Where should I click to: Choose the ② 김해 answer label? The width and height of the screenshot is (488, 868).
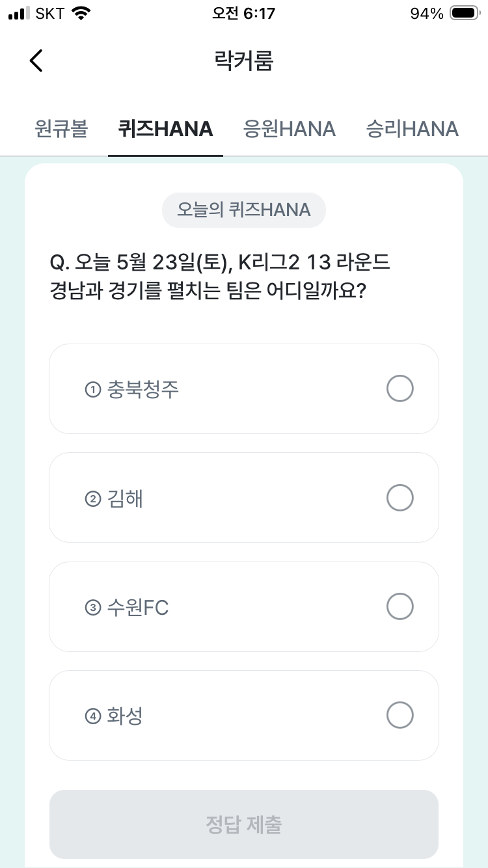(x=114, y=498)
